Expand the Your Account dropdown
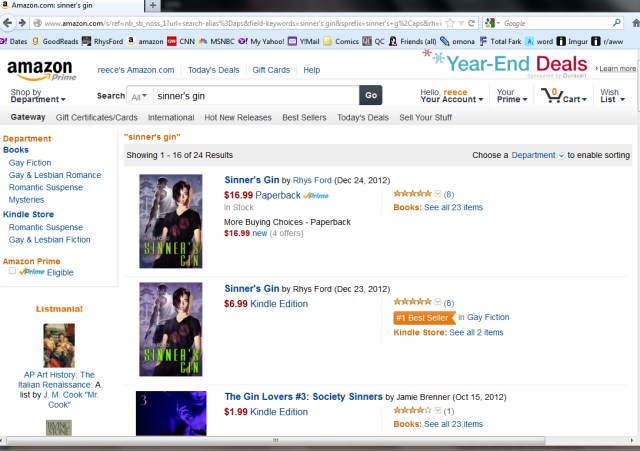 (451, 96)
